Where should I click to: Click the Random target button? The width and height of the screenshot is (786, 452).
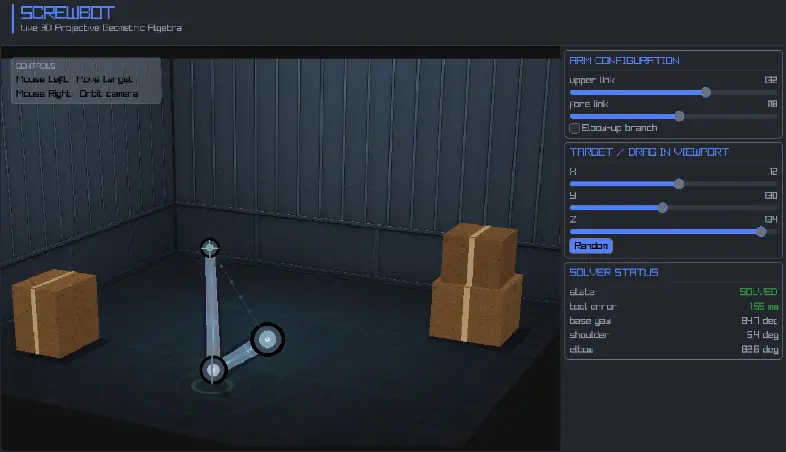click(x=591, y=246)
